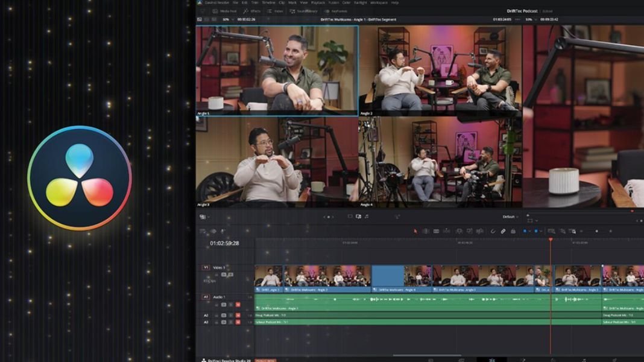This screenshot has height=362, width=644.
Task: Switch to Angle 4 in multicam viewer
Action: 440,162
